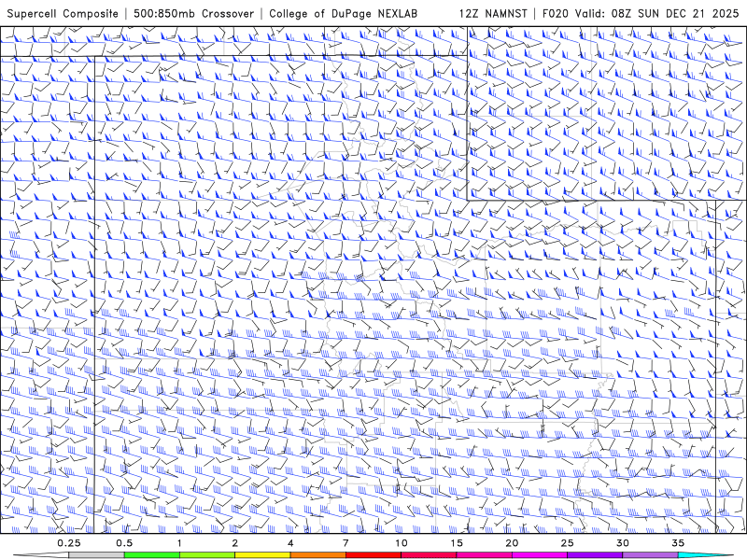Click the yellow-green 1–2 colorbar segment
The image size is (747, 560).
[x=206, y=555]
